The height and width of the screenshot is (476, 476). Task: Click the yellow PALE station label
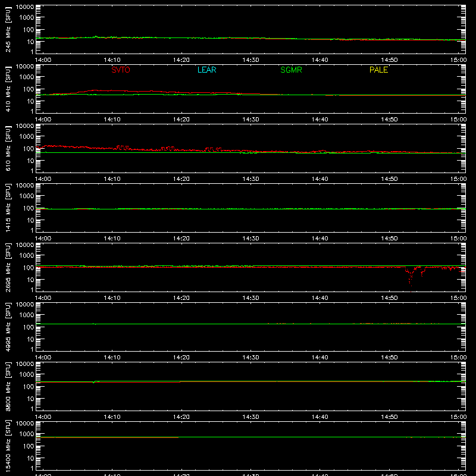click(378, 70)
